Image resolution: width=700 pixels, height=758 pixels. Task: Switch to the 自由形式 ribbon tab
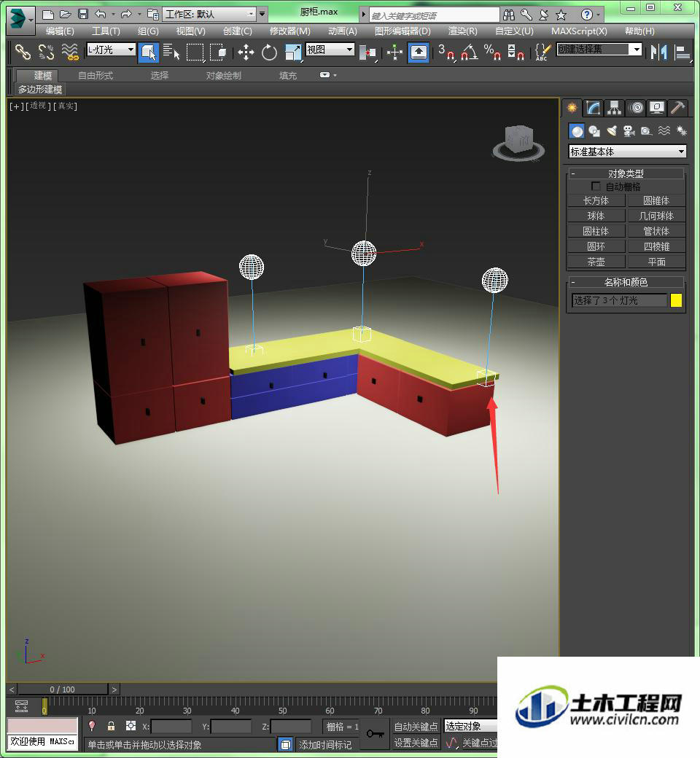pos(96,75)
